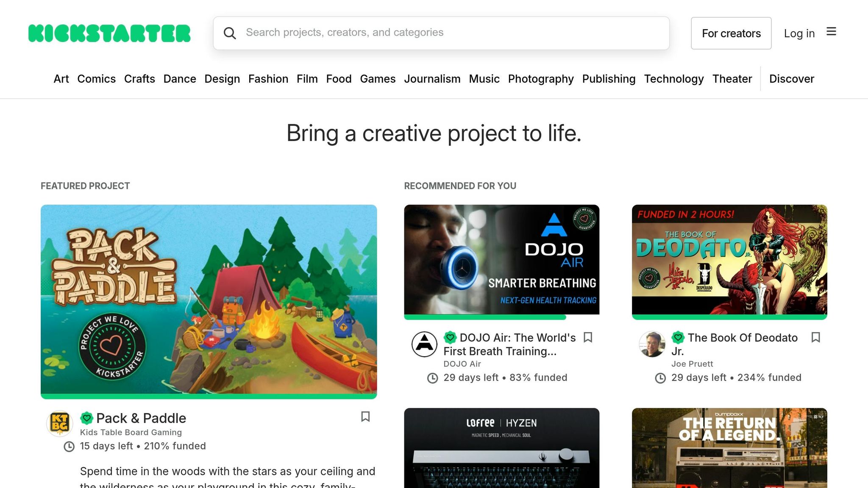Click Project We Love badge beside Book Of Deodato
This screenshot has height=488, width=868.
(x=678, y=338)
